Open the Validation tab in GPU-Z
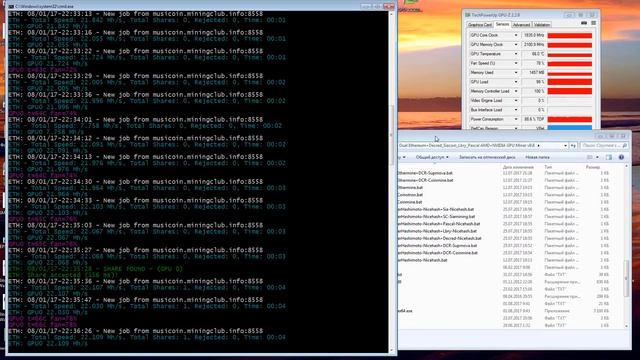Viewport: 640px width, 360px height. [542, 25]
